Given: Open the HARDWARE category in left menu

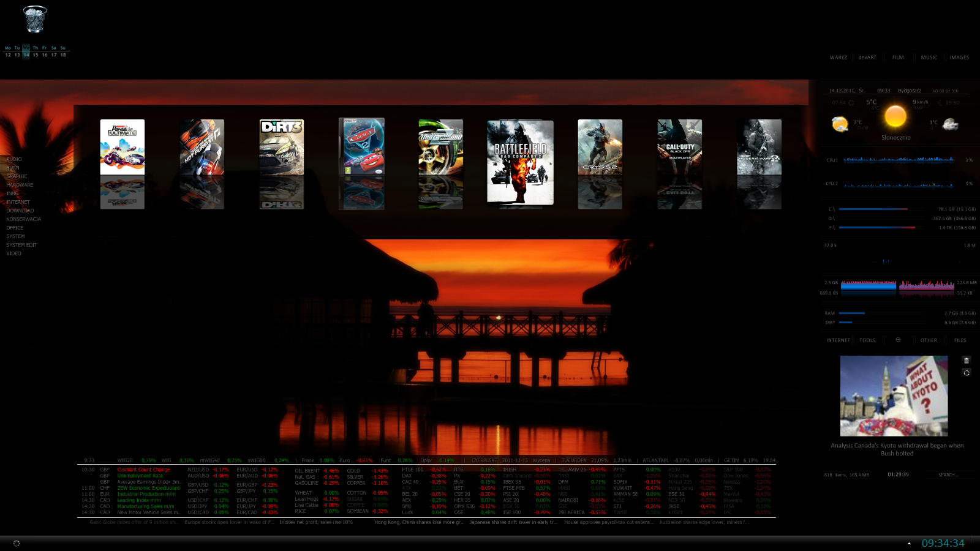Looking at the screenshot, I should tap(20, 185).
